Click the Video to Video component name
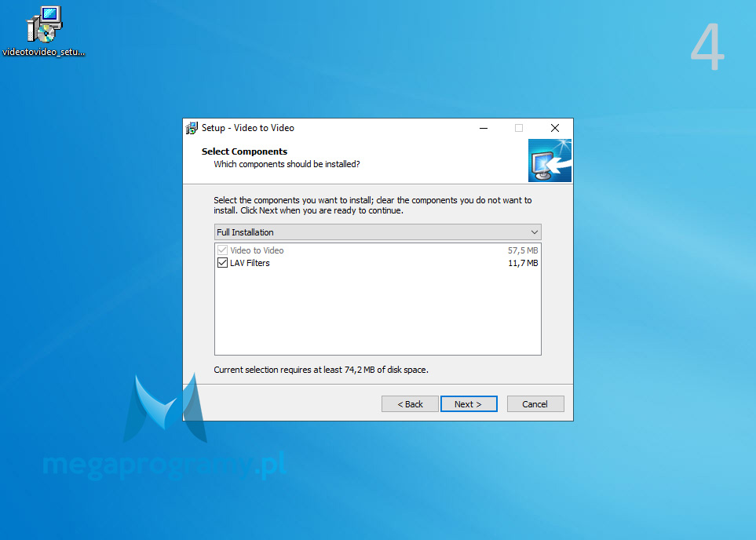The image size is (756, 540). (x=257, y=250)
